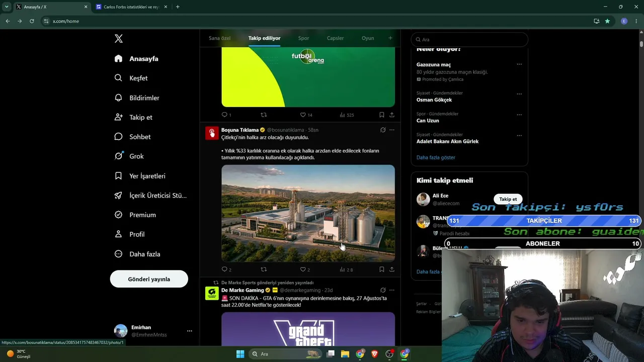Open OBS Studio from taskbar
644x362 pixels.
point(389,354)
